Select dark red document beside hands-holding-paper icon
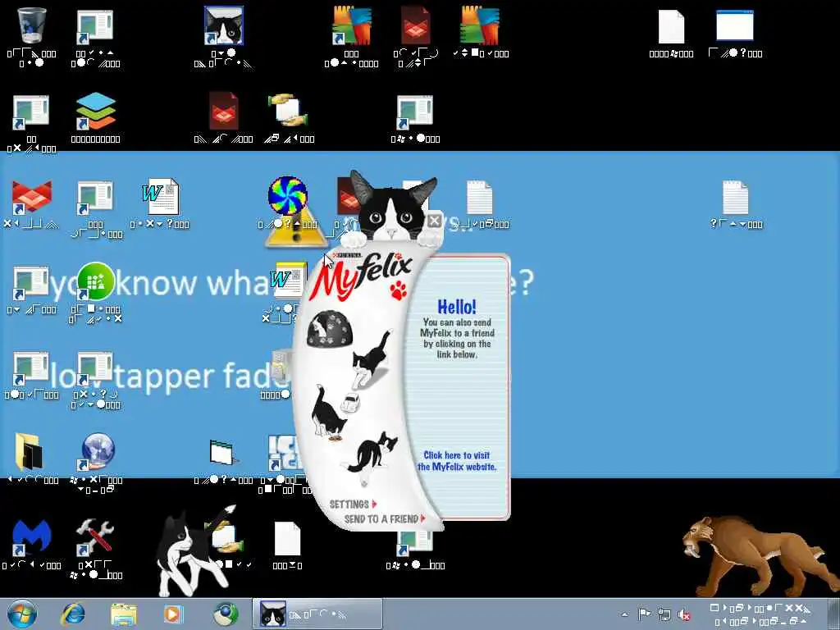The width and height of the screenshot is (840, 630). 224,111
